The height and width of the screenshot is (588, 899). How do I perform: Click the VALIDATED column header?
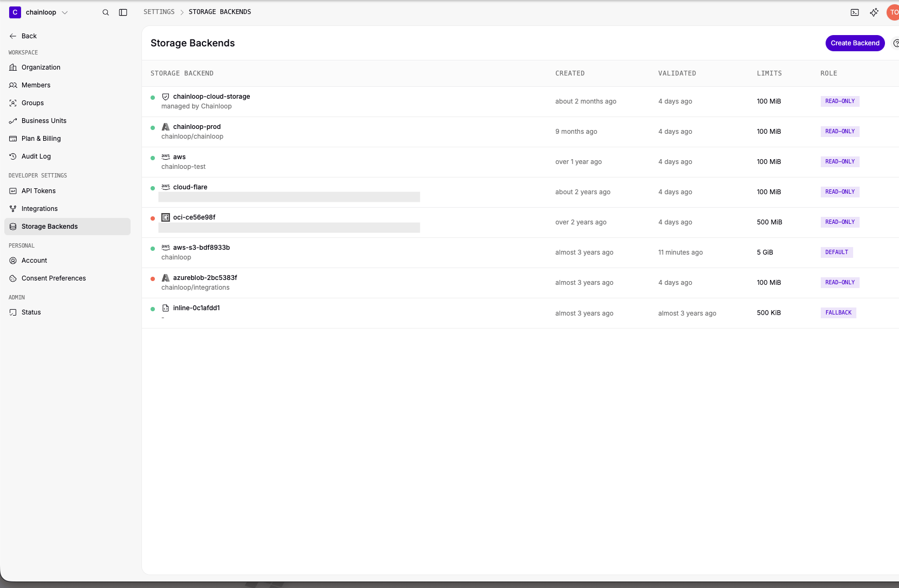point(677,73)
